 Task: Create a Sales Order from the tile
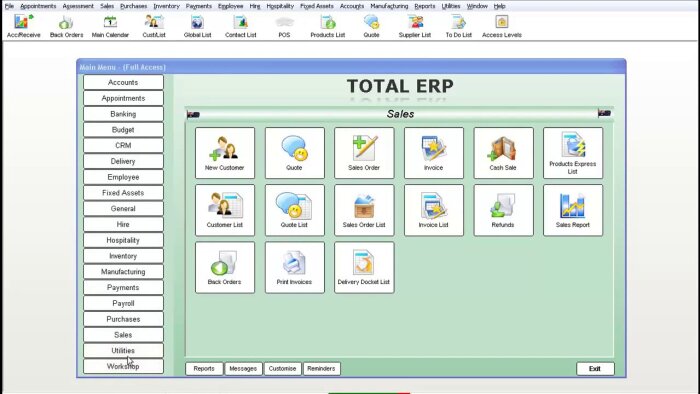[364, 153]
